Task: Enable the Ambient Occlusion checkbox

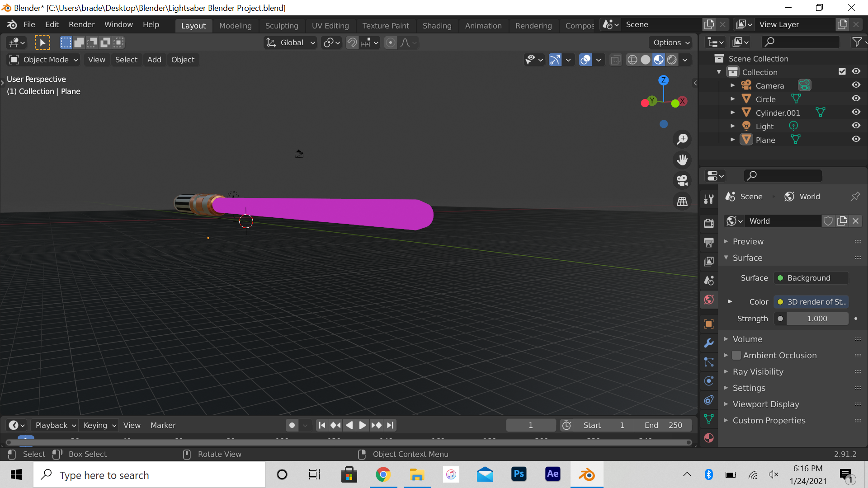Action: [736, 355]
